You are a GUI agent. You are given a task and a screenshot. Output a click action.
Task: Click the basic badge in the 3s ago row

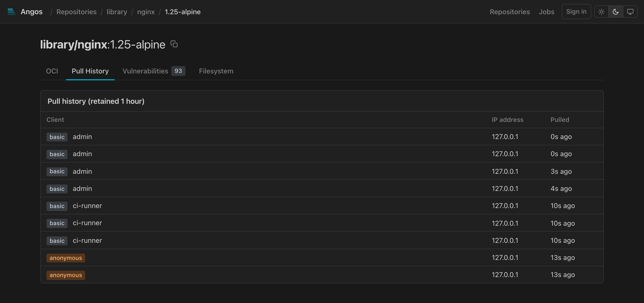[57, 172]
